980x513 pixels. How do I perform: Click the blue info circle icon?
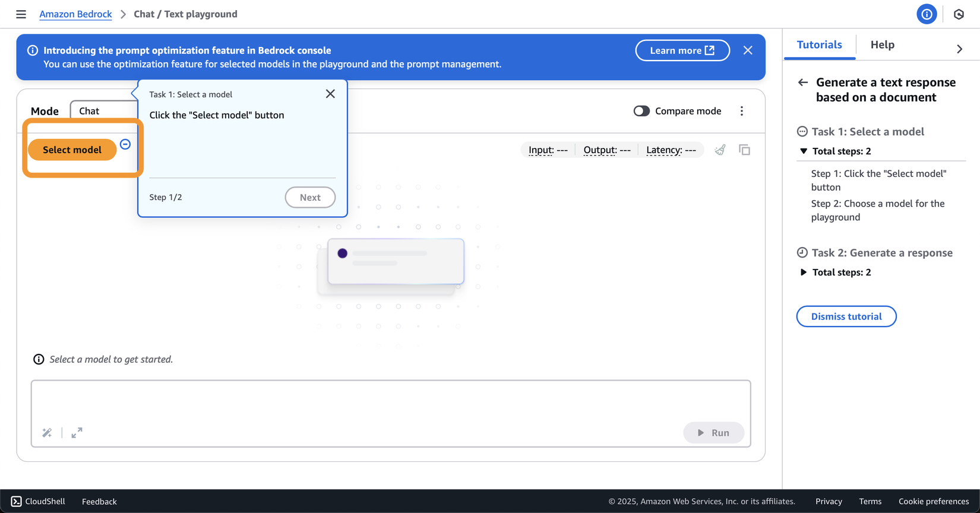[x=926, y=14]
